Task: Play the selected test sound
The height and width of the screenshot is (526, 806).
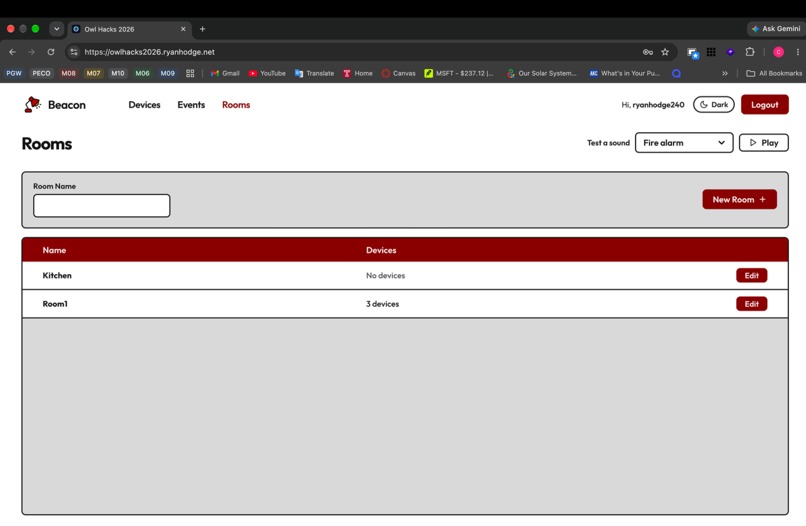Action: click(763, 143)
